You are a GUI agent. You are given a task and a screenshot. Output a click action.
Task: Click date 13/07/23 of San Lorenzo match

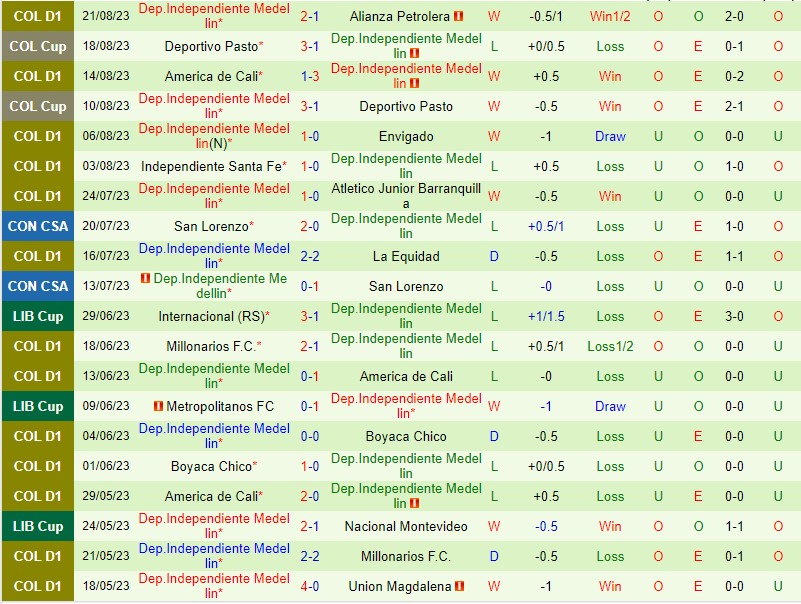coord(106,286)
